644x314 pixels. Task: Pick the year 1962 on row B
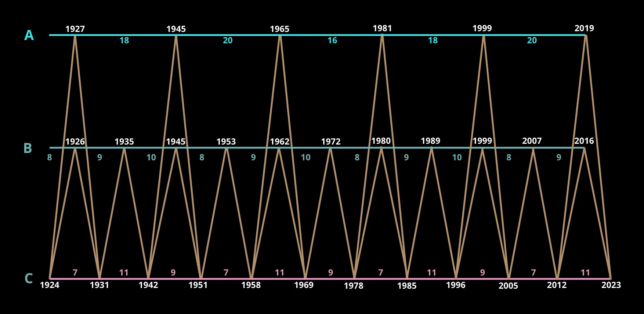click(x=280, y=142)
